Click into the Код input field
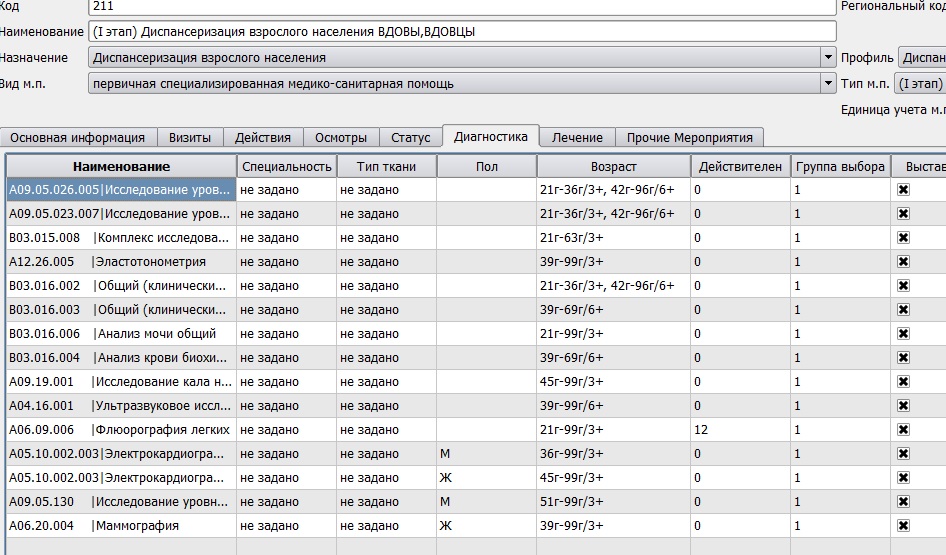This screenshot has height=555, width=946. (x=460, y=6)
